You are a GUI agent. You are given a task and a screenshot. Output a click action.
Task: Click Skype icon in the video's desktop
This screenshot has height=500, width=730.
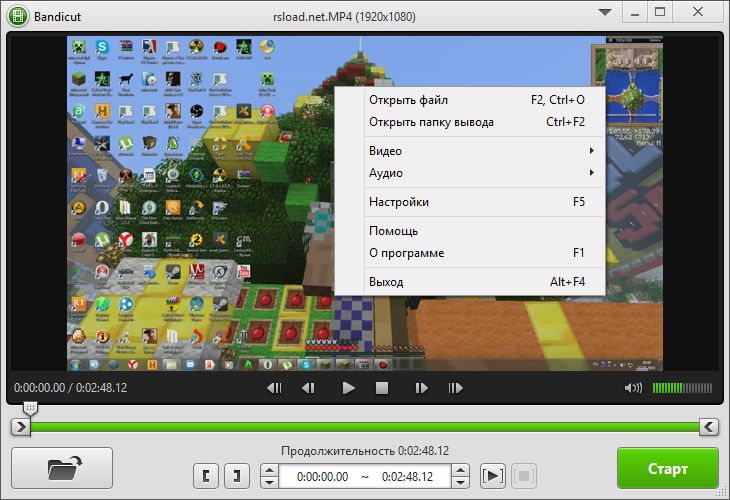point(102,48)
